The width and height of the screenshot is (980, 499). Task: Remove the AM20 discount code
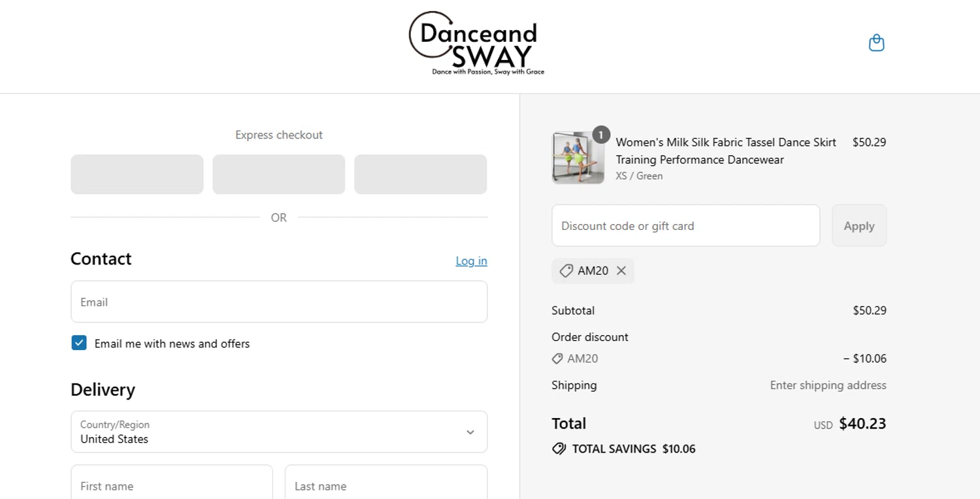[621, 270]
